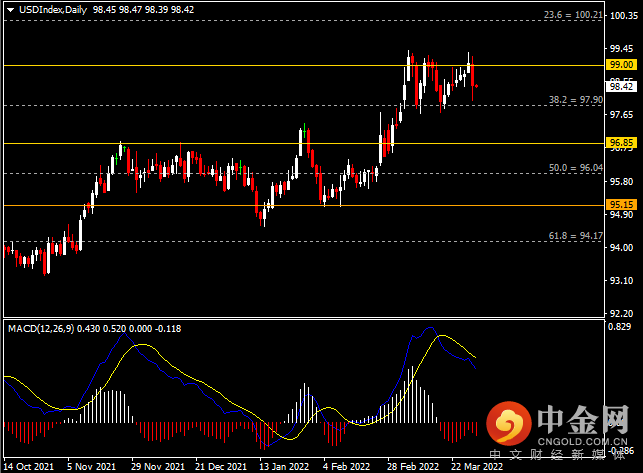Click the 0.829 MACD scale value
The width and height of the screenshot is (643, 473).
click(619, 327)
